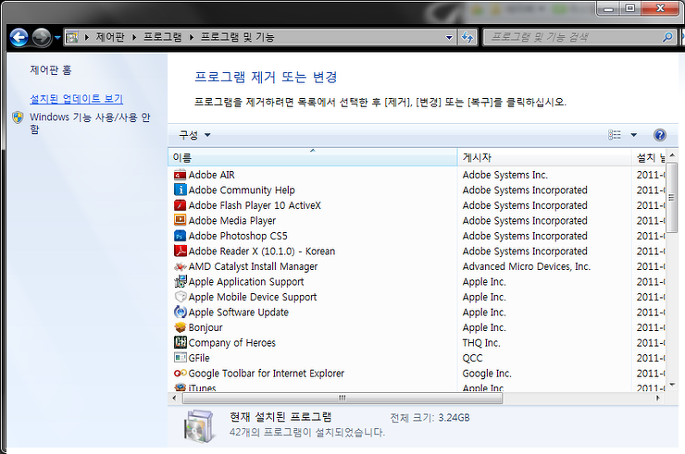Click the Google Inc. publisher cell
This screenshot has height=454, width=685.
pyautogui.click(x=487, y=374)
